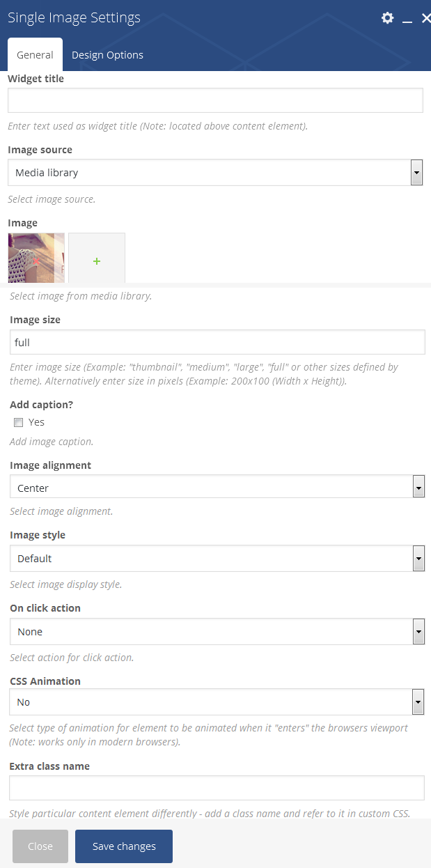The width and height of the screenshot is (431, 868).
Task: Switch to the Design Options tab
Action: (x=107, y=55)
